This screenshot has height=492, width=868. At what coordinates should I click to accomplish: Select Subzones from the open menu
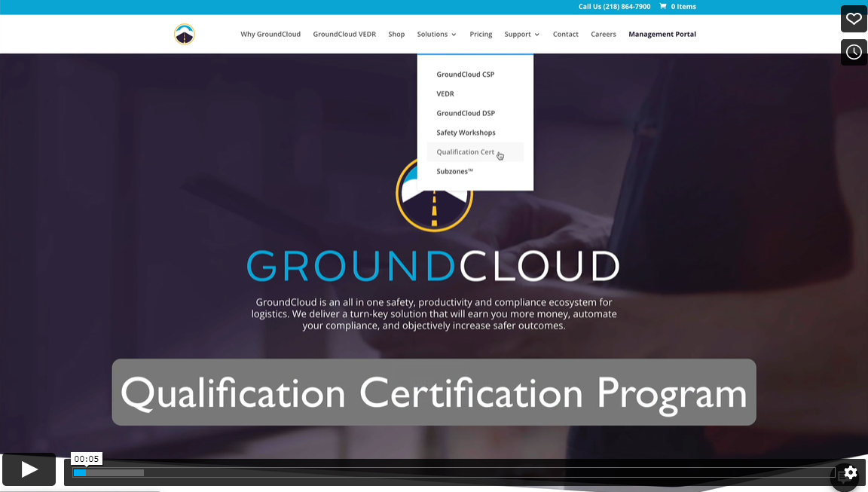pos(455,171)
